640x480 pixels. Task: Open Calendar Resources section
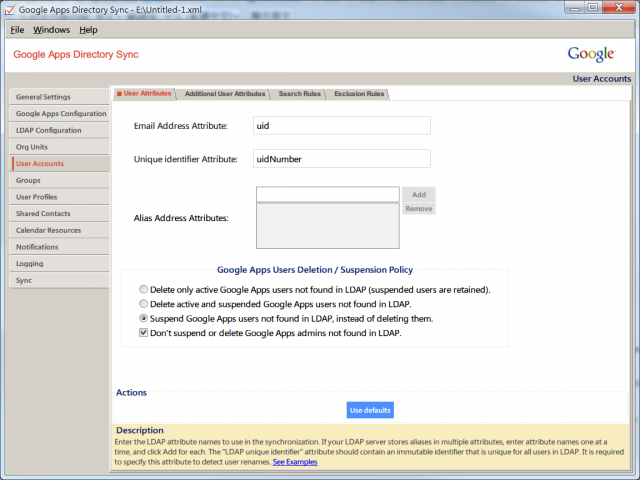(60, 230)
